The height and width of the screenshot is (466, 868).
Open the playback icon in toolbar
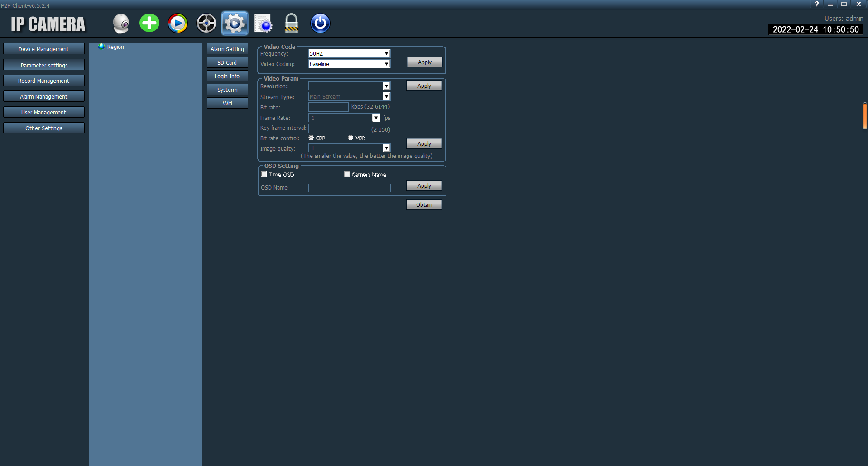[x=177, y=24]
